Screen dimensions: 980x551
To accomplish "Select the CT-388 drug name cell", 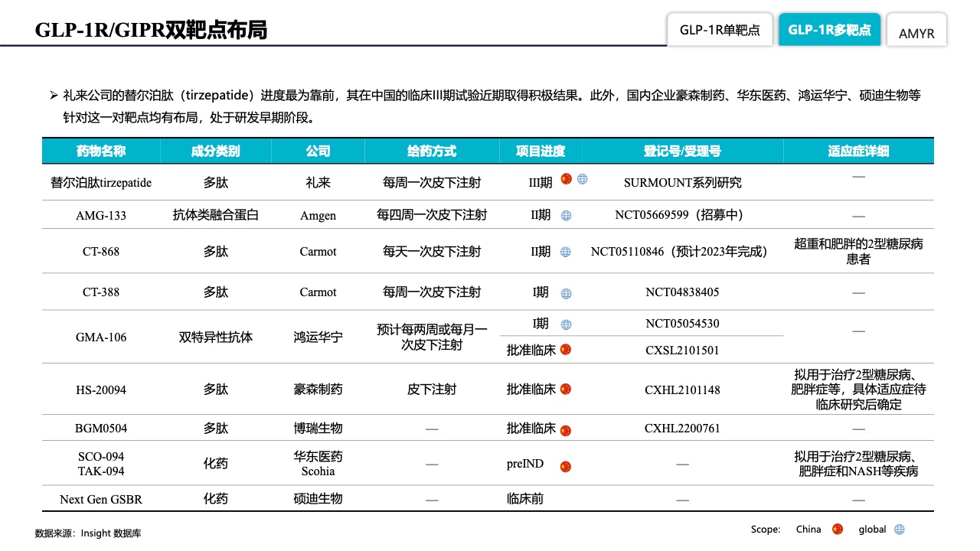I will pyautogui.click(x=101, y=292).
